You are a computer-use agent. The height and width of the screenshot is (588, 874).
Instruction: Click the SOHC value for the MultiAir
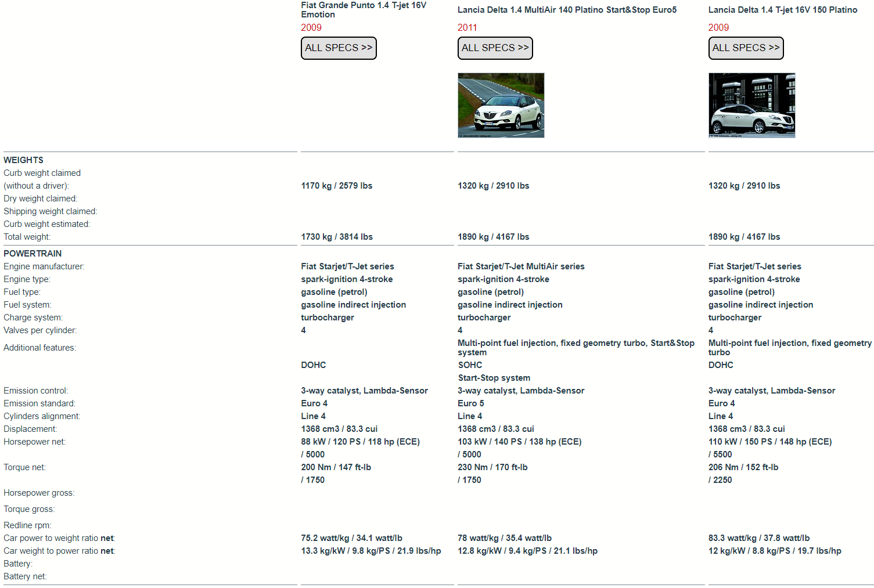(x=470, y=365)
